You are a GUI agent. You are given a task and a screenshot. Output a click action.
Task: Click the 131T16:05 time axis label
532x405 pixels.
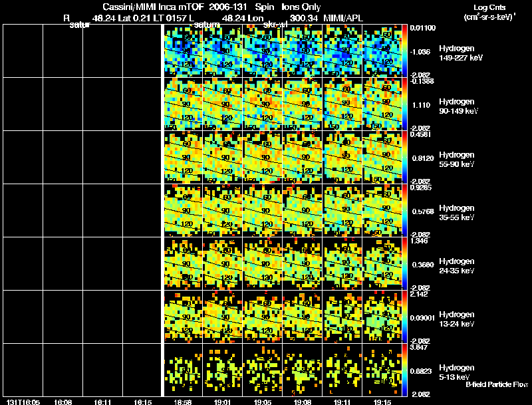point(23,402)
